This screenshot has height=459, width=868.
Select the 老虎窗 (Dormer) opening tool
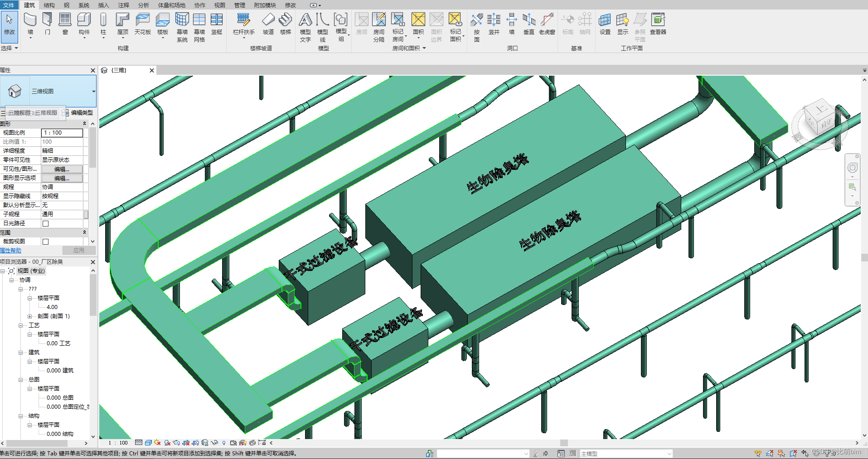click(547, 24)
